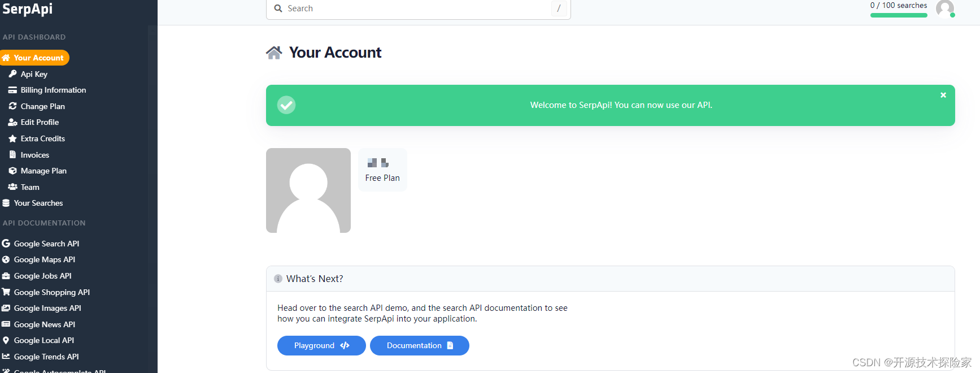
Task: Dismiss the welcome notification banner
Action: point(943,95)
